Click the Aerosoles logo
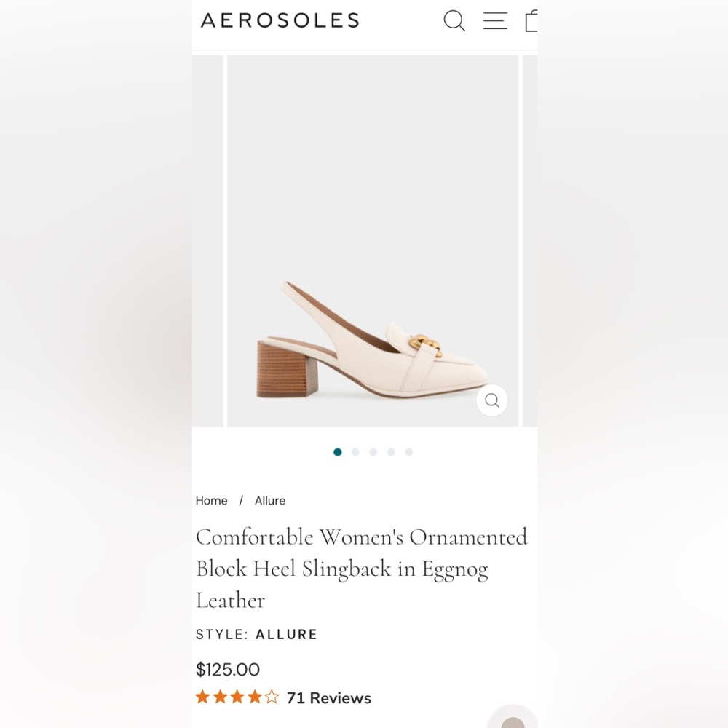 tap(280, 20)
